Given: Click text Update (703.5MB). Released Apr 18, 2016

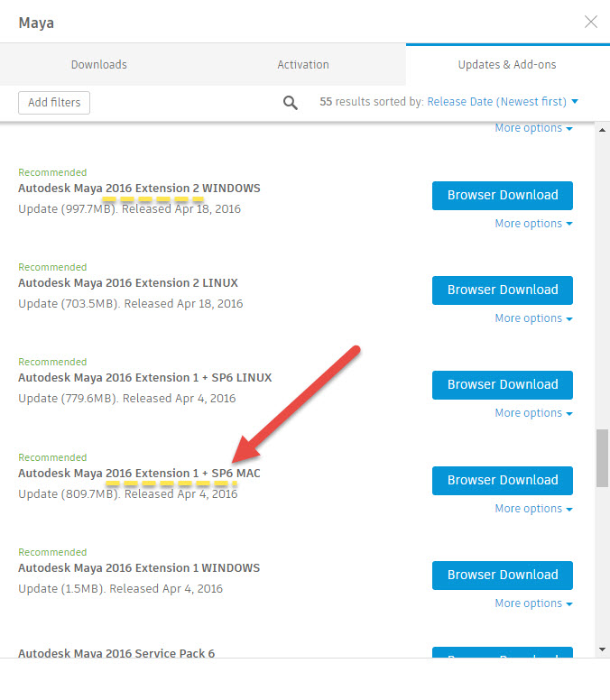Looking at the screenshot, I should [131, 304].
